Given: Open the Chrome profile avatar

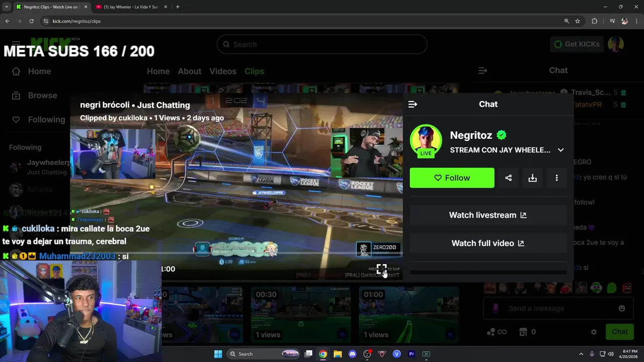Looking at the screenshot, I should [x=624, y=21].
